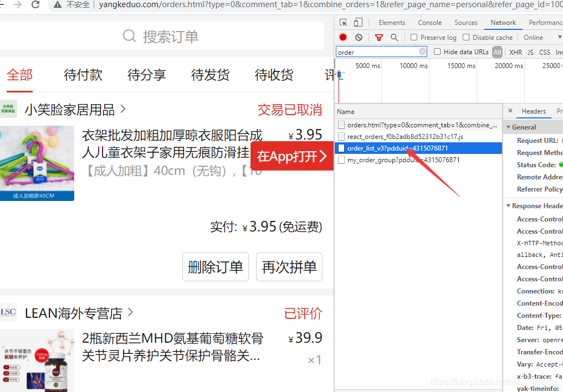This screenshot has width=563, height=392.
Task: Open the MHD supplement product thumbnail
Action: pyautogui.click(x=37, y=360)
